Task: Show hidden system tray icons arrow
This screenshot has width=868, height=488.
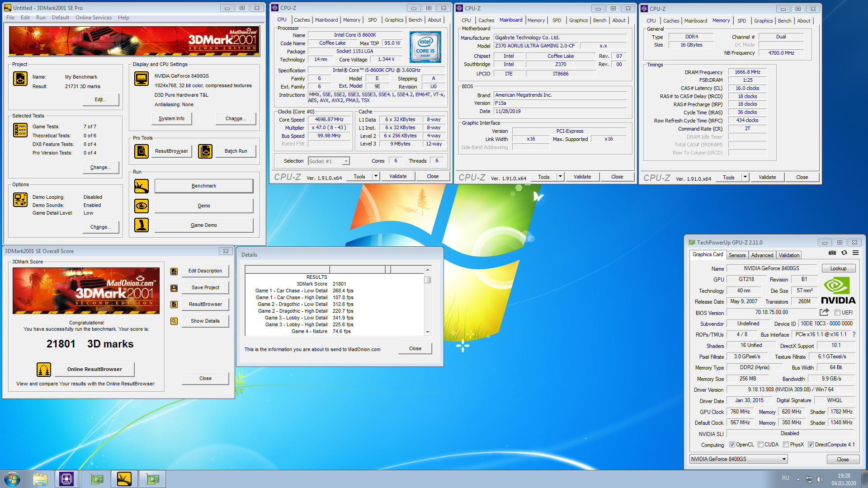Action: (798, 479)
